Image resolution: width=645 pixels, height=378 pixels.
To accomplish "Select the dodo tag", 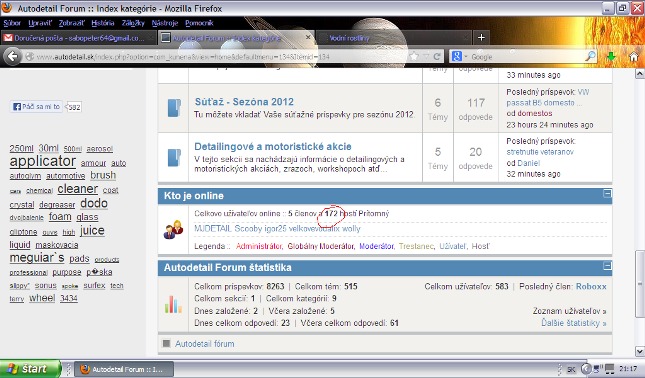I will pos(94,203).
